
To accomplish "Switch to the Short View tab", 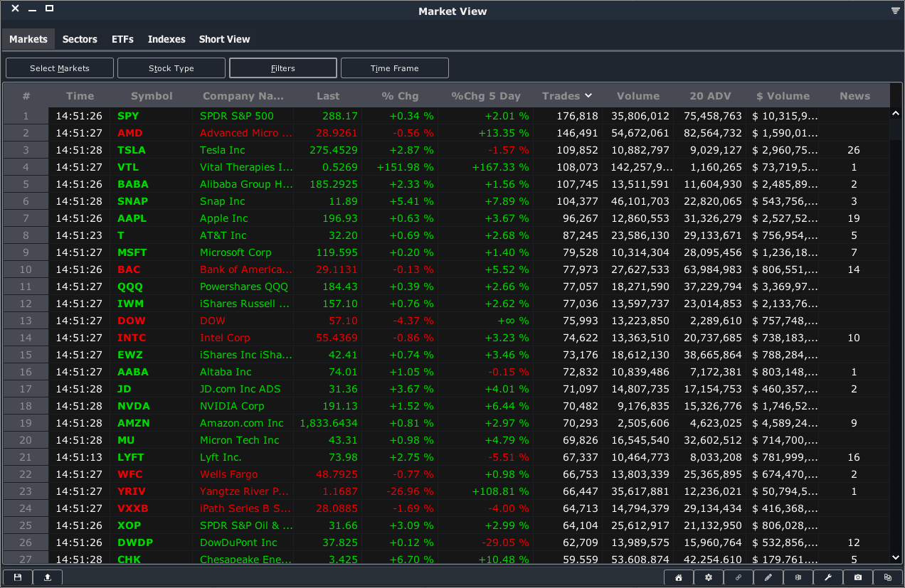I will pos(225,39).
